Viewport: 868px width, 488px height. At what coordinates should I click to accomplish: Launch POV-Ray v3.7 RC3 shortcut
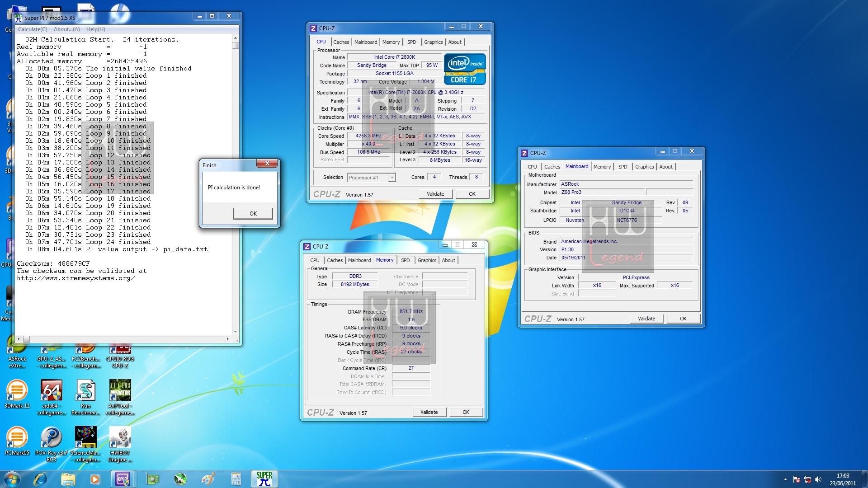[51, 444]
